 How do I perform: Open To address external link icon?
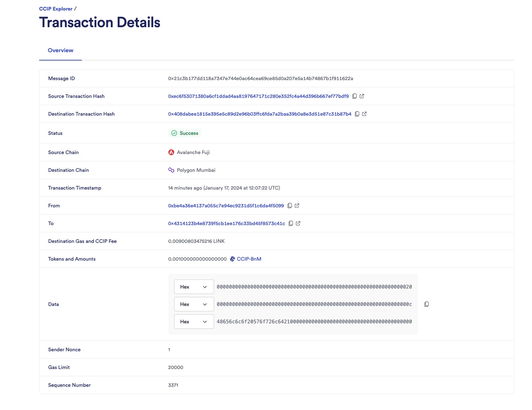pyautogui.click(x=298, y=223)
